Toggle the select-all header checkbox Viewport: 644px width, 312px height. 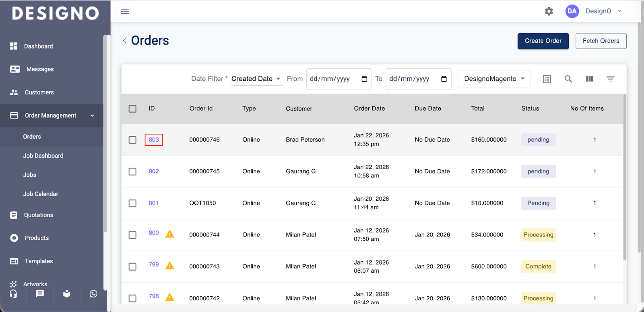[132, 109]
